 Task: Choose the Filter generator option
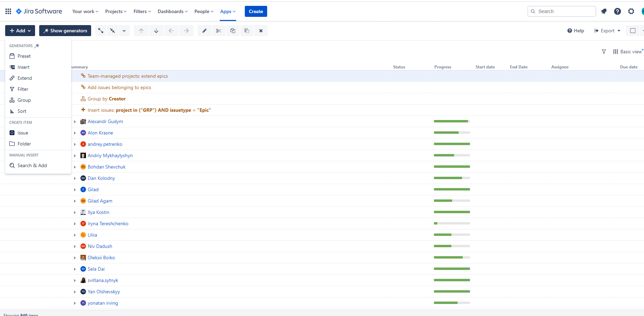38,89
